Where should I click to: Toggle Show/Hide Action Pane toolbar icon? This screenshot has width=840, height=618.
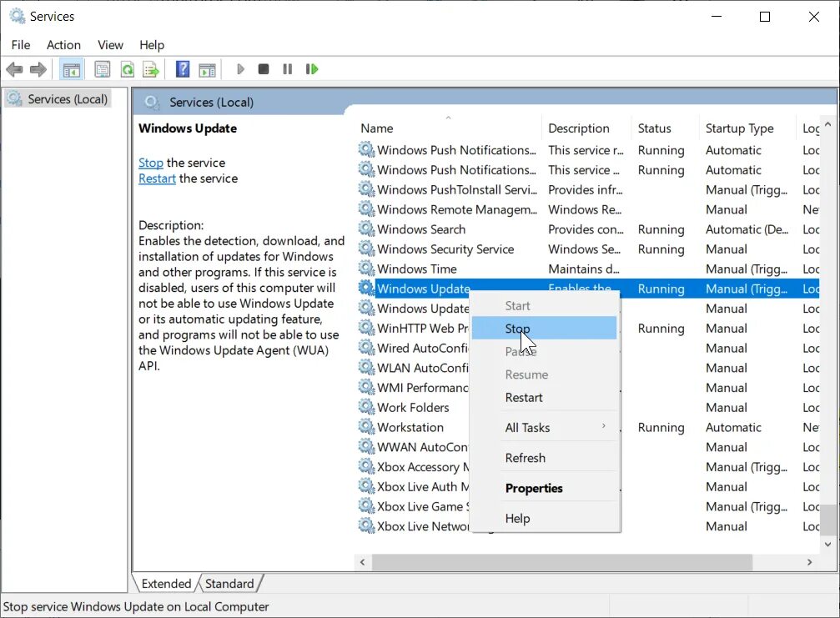point(207,69)
